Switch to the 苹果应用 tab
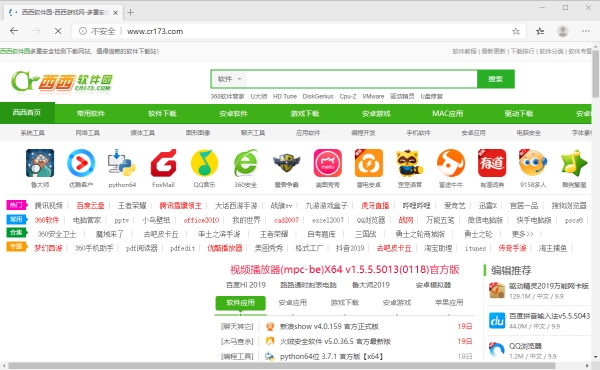Screen dimensions: 600x370 [449, 303]
